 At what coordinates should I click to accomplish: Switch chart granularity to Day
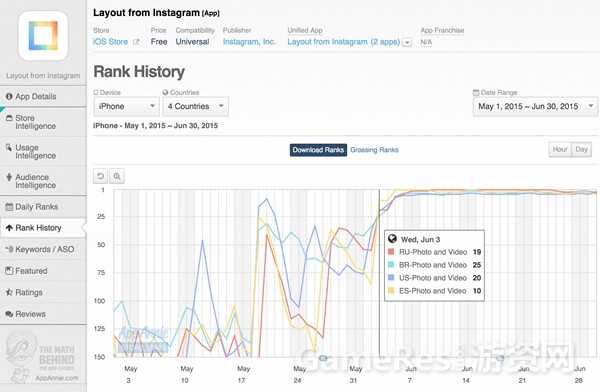click(x=581, y=149)
